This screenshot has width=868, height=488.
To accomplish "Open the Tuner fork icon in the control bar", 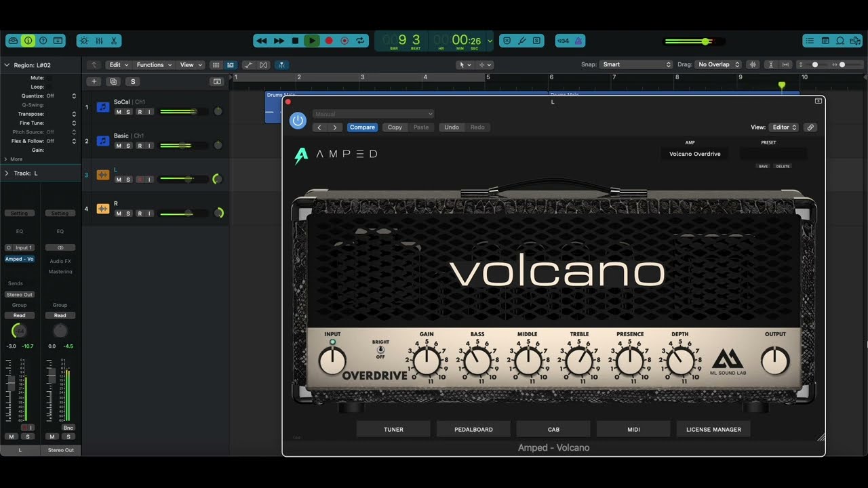I will click(521, 41).
